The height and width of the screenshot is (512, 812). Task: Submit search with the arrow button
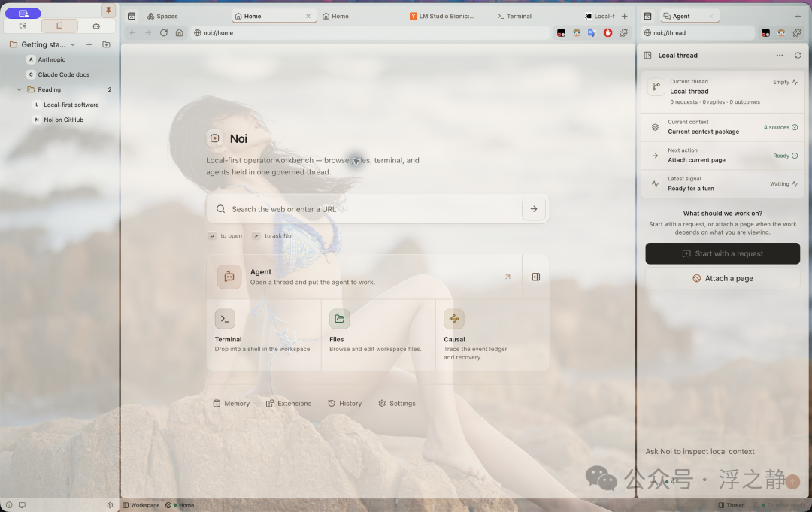(534, 209)
